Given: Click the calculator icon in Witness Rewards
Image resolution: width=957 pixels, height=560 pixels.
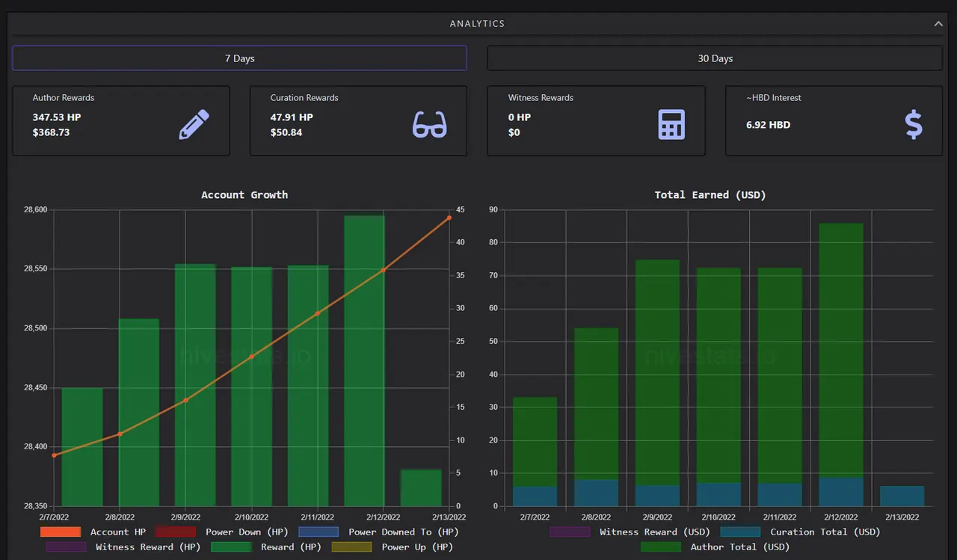Looking at the screenshot, I should [x=671, y=125].
